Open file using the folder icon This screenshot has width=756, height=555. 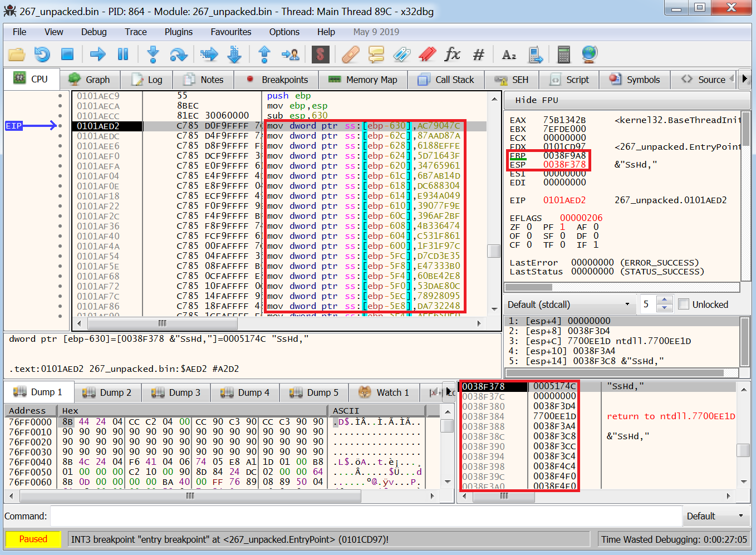16,55
